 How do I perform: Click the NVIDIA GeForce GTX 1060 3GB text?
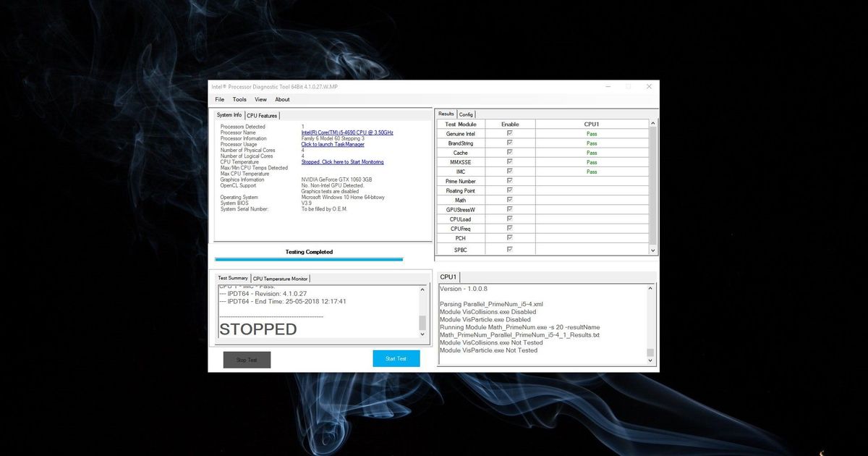[336, 180]
